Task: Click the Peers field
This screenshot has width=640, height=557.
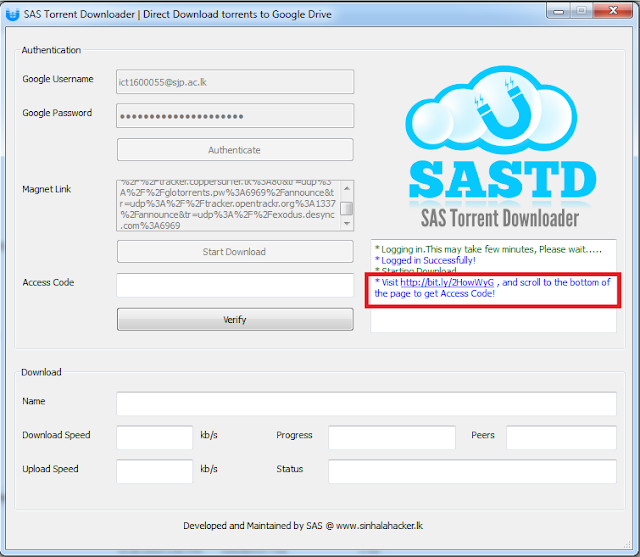Action: coord(560,437)
